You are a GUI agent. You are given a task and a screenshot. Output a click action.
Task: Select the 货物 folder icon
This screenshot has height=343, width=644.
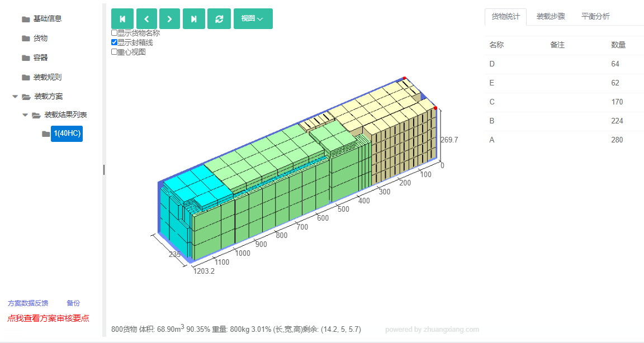coord(26,38)
